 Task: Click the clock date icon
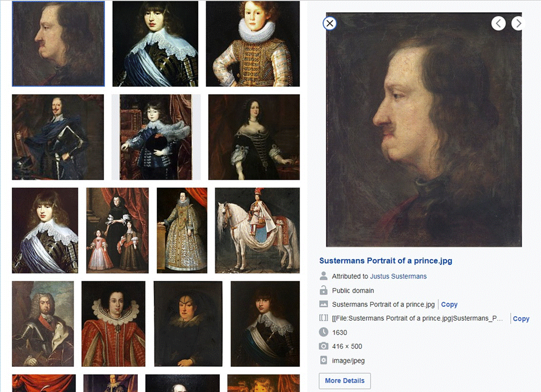point(323,333)
